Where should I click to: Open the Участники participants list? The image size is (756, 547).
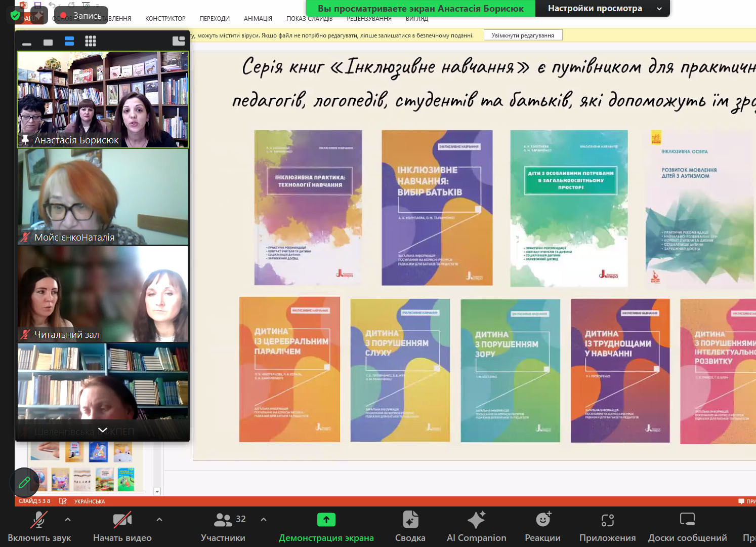[x=223, y=527]
